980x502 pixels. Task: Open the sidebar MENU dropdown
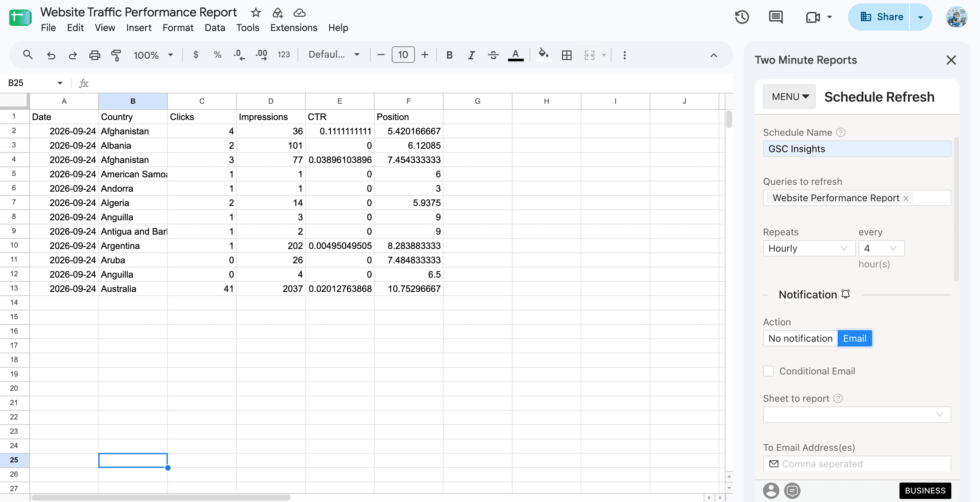(x=789, y=97)
